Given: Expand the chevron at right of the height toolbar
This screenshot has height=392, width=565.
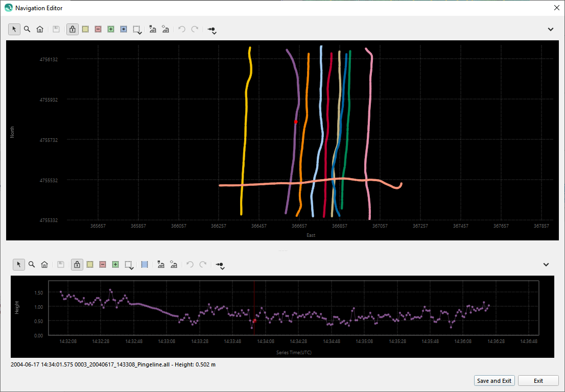Looking at the screenshot, I should [x=546, y=264].
